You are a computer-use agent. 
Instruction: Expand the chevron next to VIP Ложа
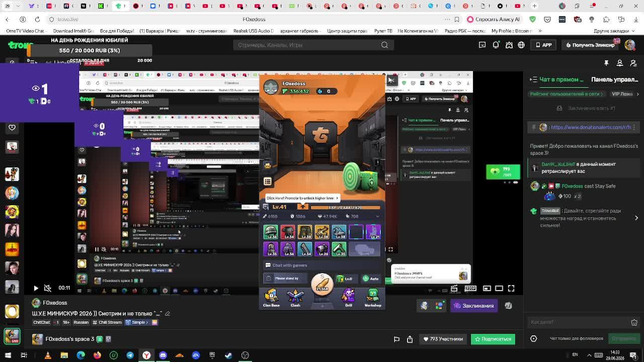[637, 94]
